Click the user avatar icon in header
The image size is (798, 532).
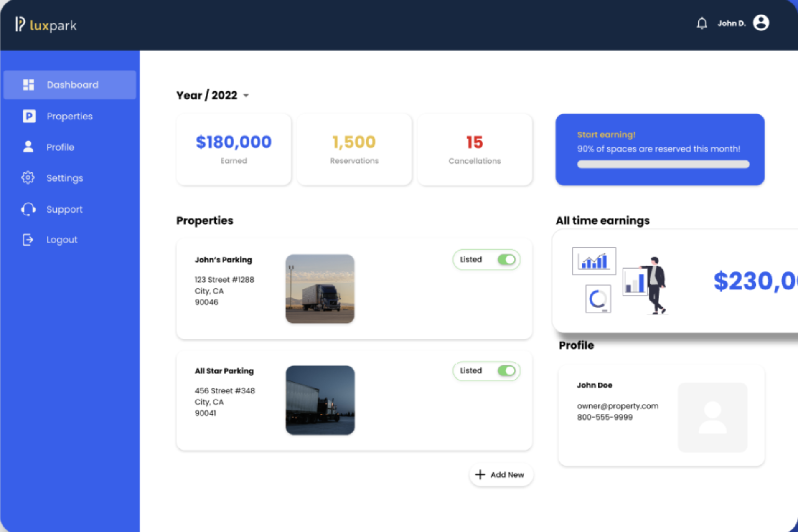click(x=761, y=23)
